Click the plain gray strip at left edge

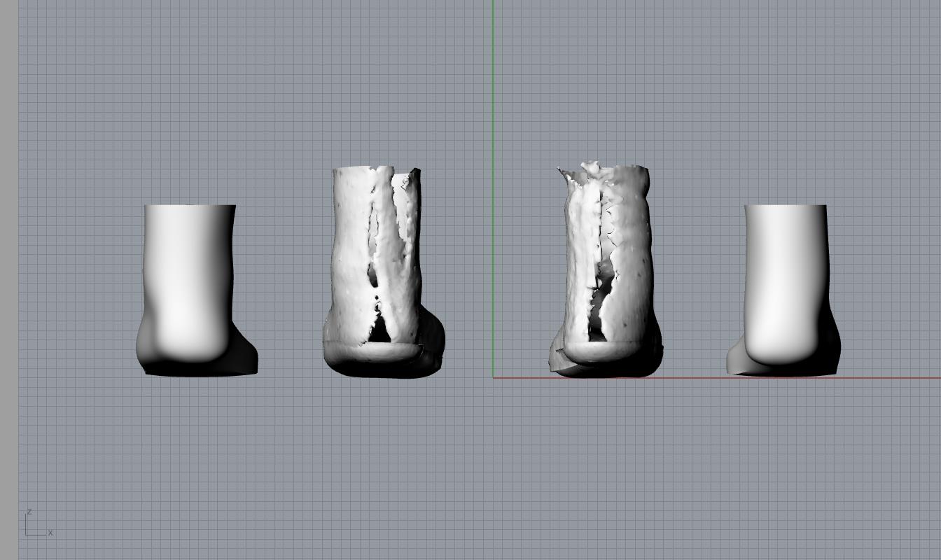click(x=8, y=280)
